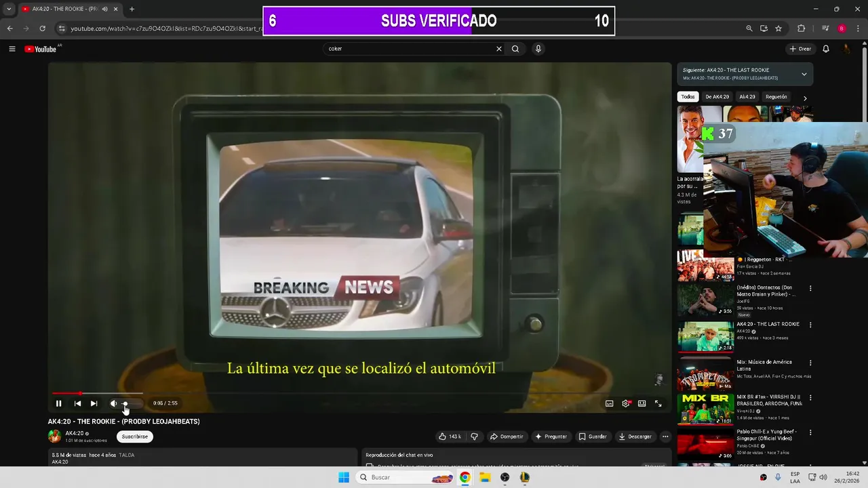Open the account avatar menu on YouTube

pyautogui.click(x=846, y=49)
